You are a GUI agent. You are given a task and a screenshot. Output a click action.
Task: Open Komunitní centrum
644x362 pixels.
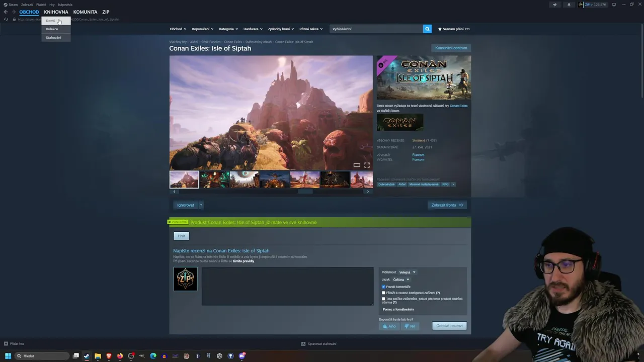451,48
